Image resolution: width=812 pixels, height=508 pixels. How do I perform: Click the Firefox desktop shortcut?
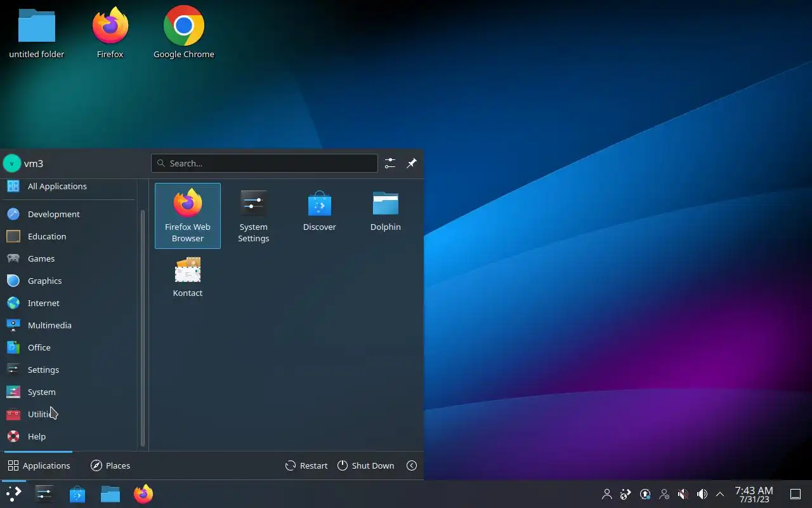pos(110,34)
